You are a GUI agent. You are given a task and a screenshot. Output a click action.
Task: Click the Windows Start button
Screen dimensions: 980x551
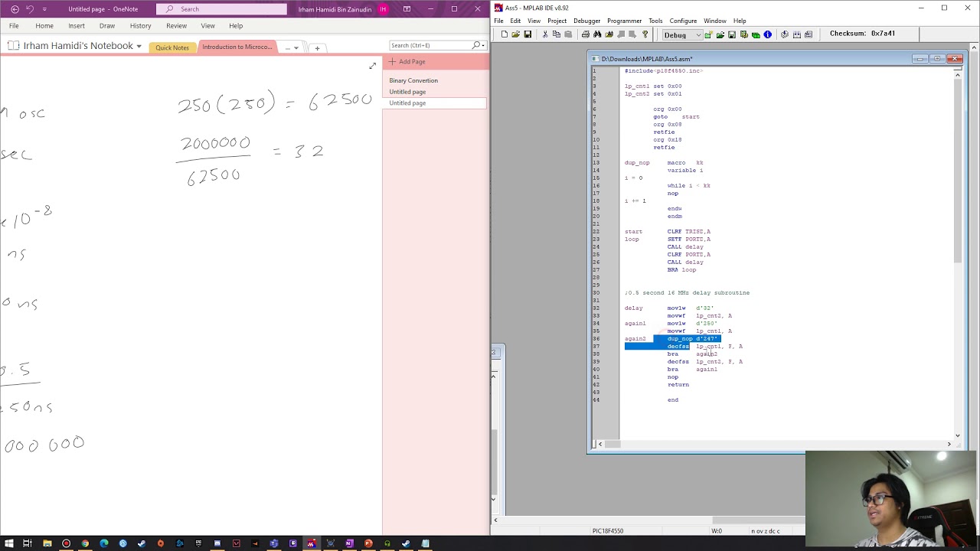coord(8,543)
